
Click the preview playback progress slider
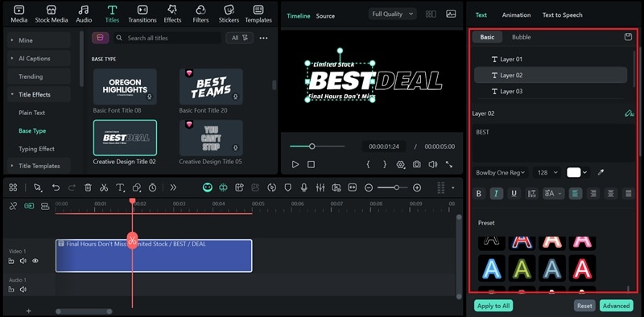pyautogui.click(x=317, y=146)
